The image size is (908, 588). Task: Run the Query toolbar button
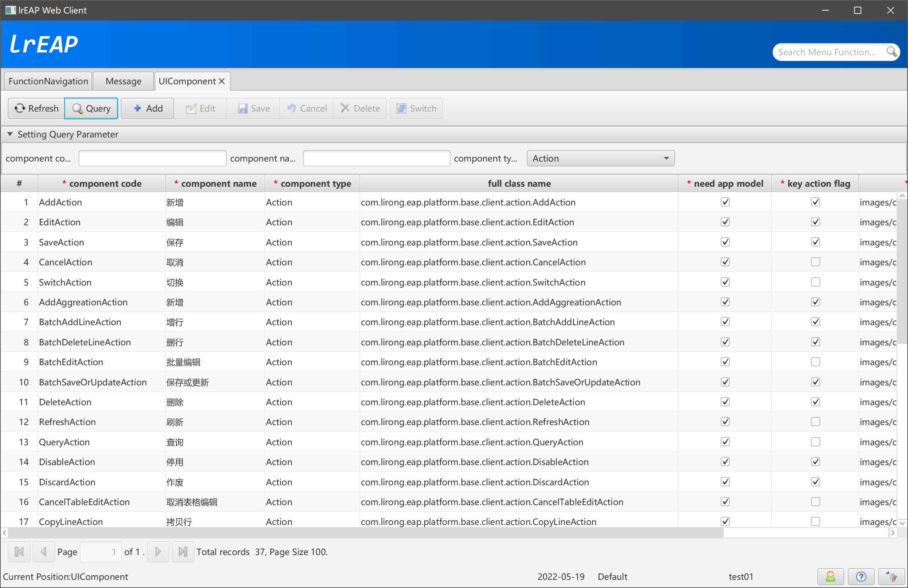coord(91,108)
